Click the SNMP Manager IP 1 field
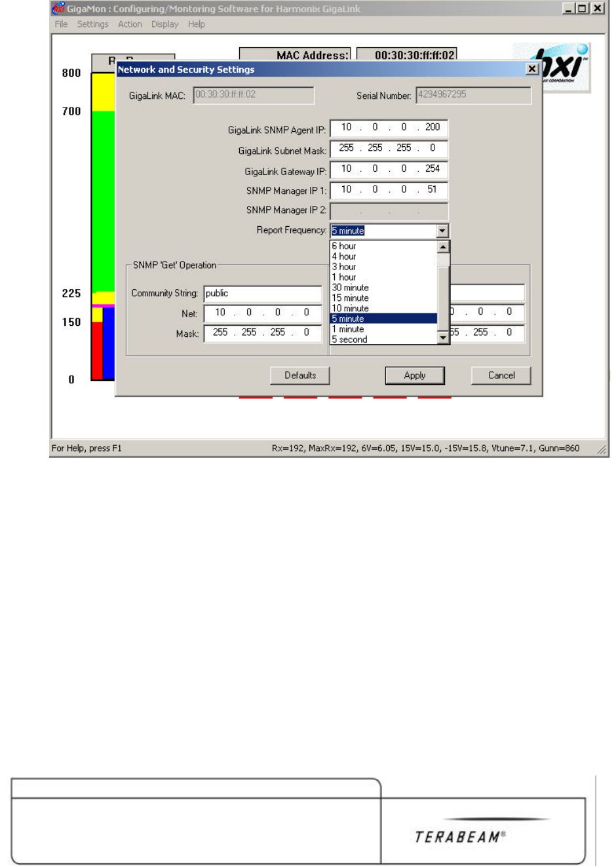This screenshot has width=616, height=866. 389,190
